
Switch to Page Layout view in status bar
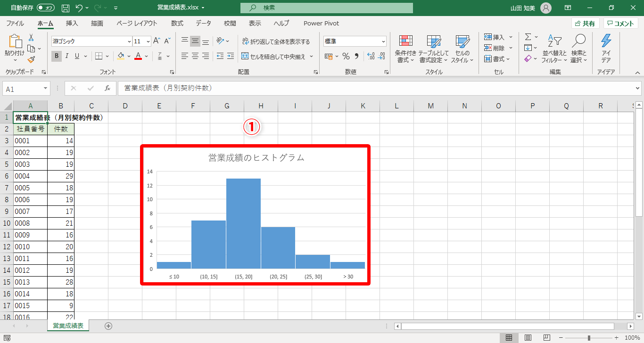[528, 338]
